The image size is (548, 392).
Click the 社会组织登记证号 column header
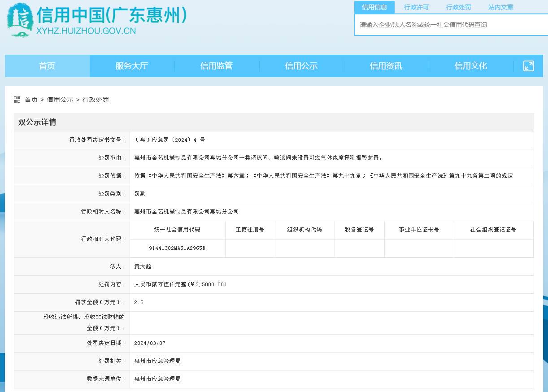click(x=494, y=230)
